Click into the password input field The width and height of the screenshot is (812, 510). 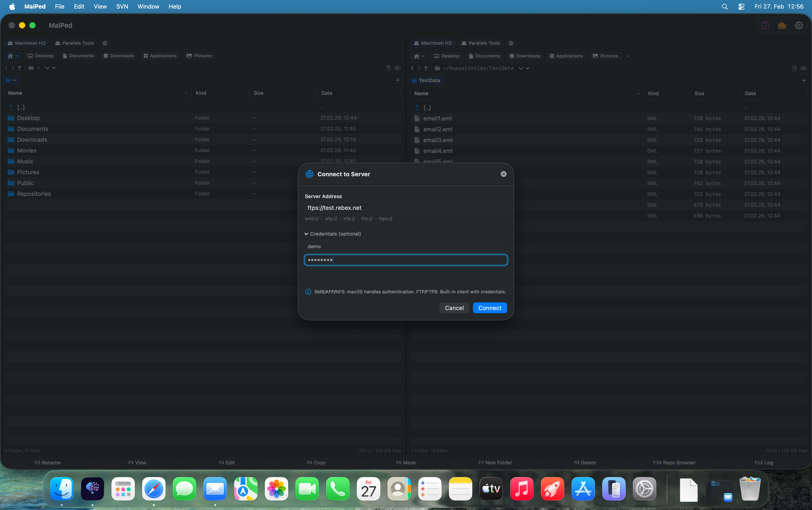point(406,260)
